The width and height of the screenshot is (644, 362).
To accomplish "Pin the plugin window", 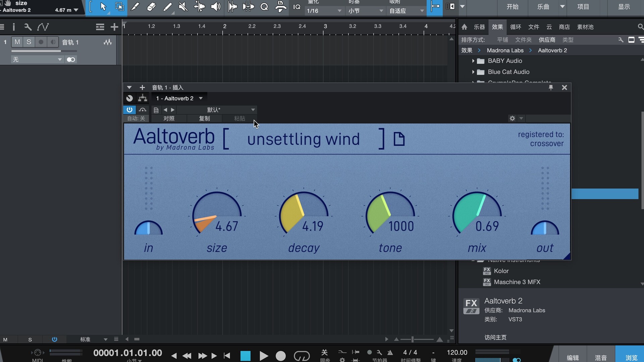I will [551, 87].
